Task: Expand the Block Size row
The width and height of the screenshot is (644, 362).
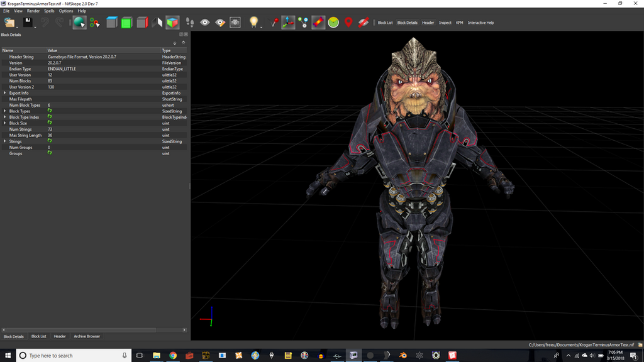Action: (4, 123)
